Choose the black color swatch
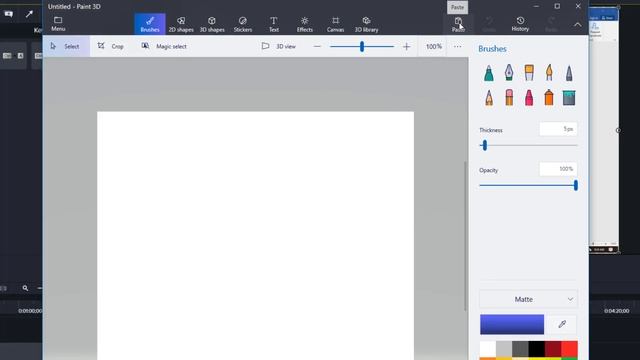Image resolution: width=640 pixels, height=360 pixels. click(537, 349)
